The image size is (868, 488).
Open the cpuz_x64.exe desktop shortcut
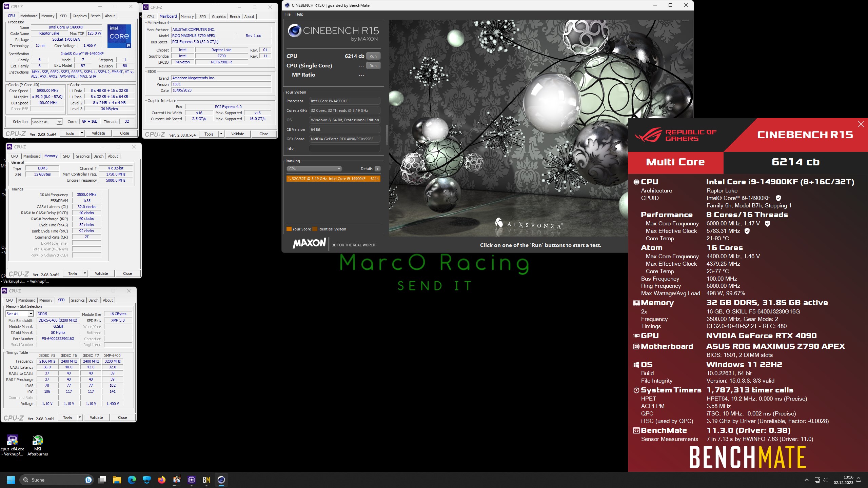13,446
